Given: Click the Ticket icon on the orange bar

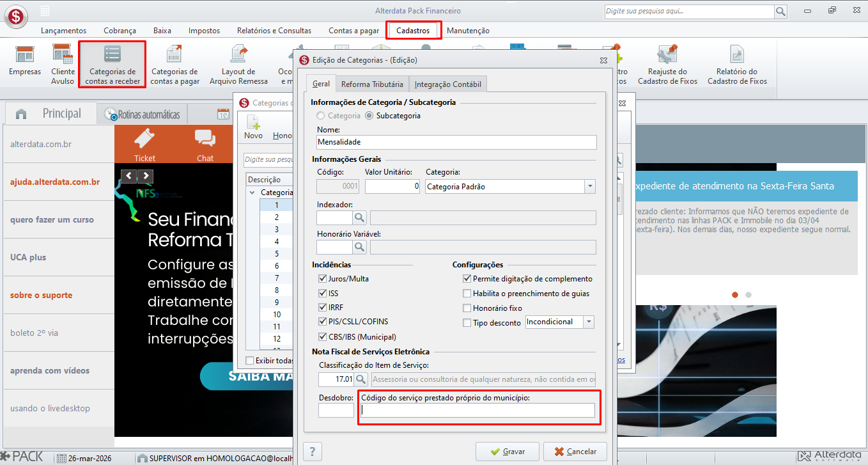Looking at the screenshot, I should pos(144,145).
